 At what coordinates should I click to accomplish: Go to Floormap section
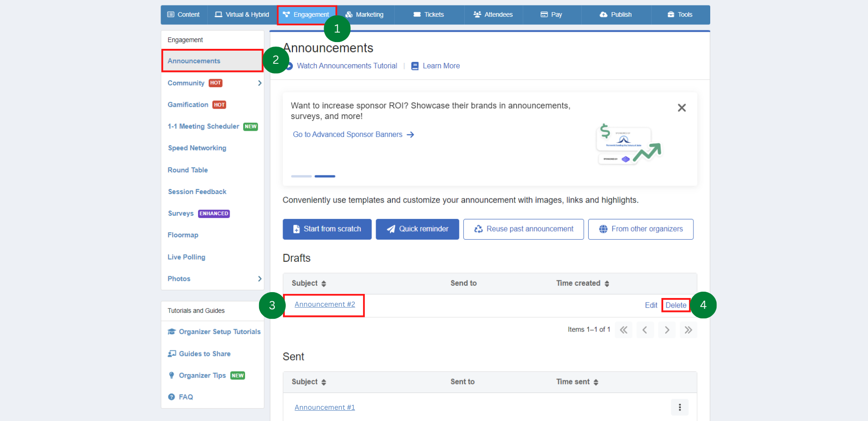[x=183, y=235]
